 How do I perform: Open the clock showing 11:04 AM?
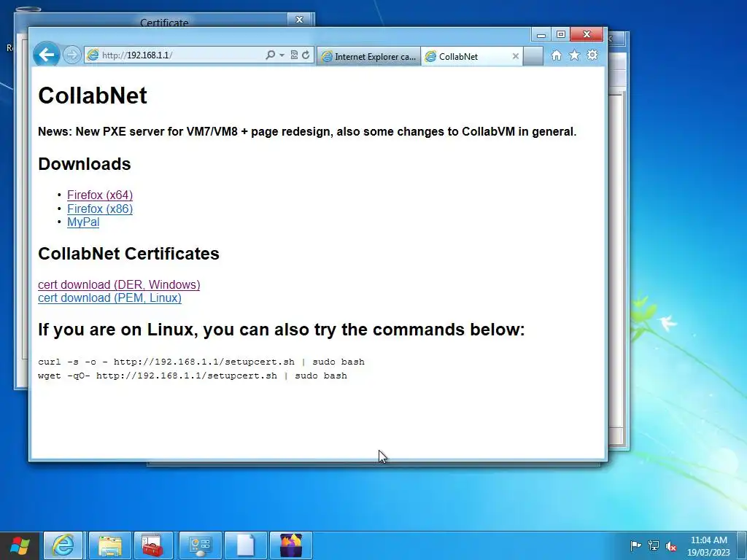(709, 546)
